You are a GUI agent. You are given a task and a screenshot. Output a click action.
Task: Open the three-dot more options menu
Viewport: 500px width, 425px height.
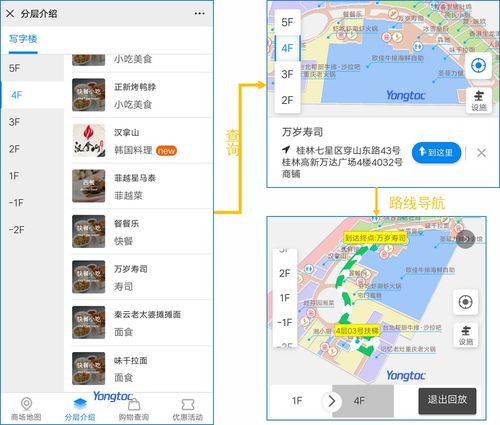[199, 14]
